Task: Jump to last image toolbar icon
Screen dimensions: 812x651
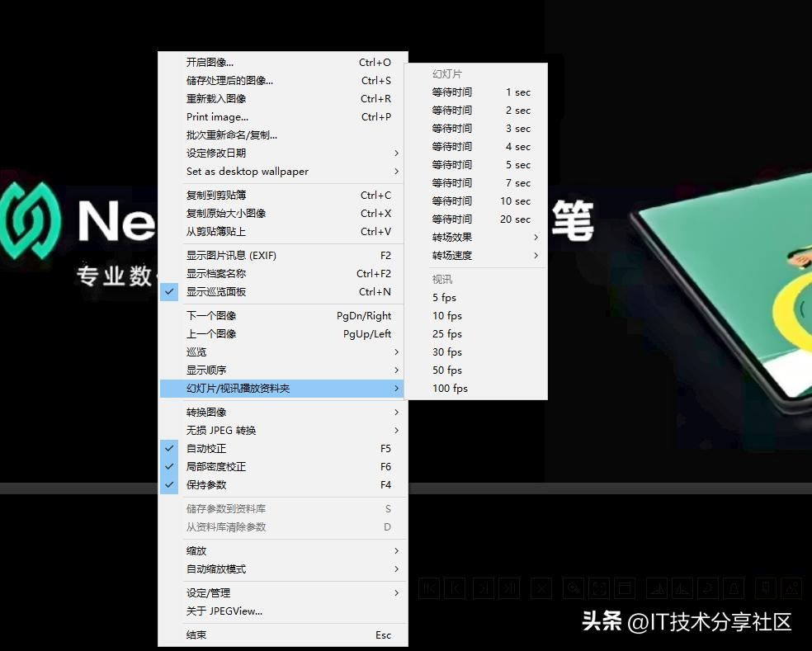Action: pos(509,588)
